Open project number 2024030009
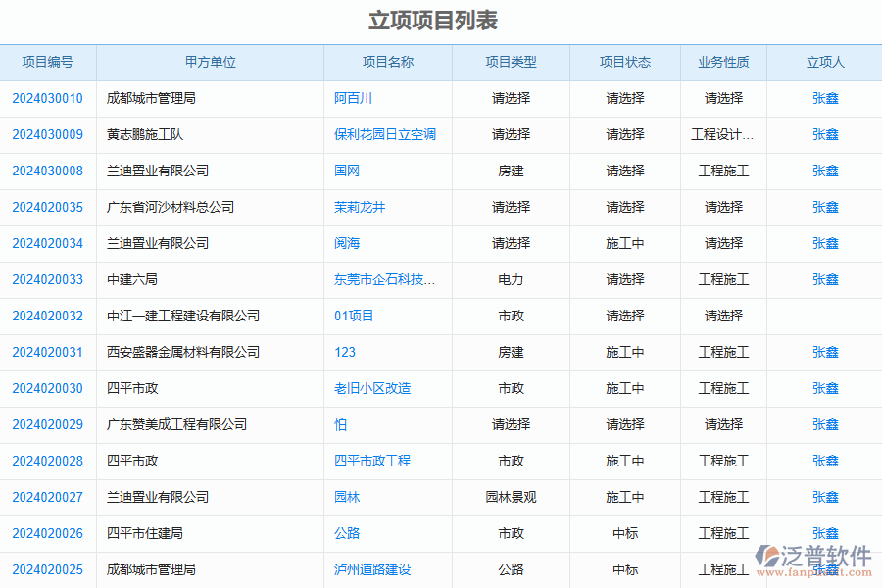882x588 pixels. (48, 135)
